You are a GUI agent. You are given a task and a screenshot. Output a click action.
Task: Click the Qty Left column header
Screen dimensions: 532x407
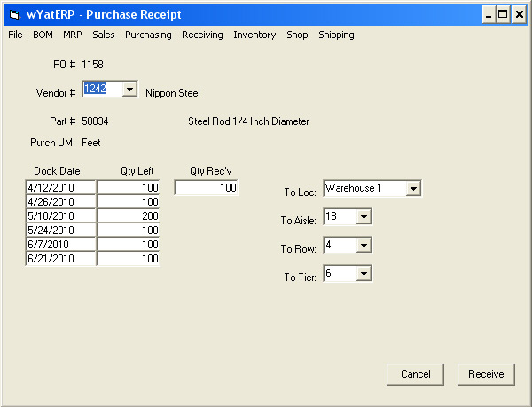coord(137,171)
